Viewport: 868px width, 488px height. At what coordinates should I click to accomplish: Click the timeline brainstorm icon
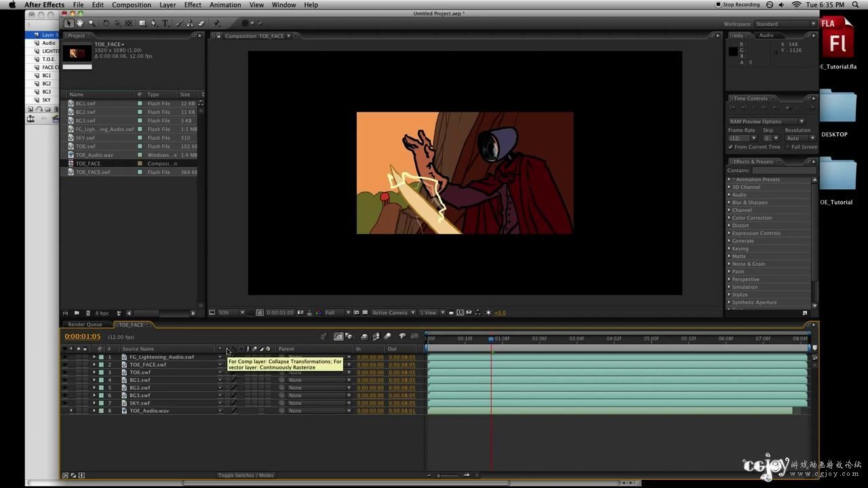pyautogui.click(x=402, y=336)
